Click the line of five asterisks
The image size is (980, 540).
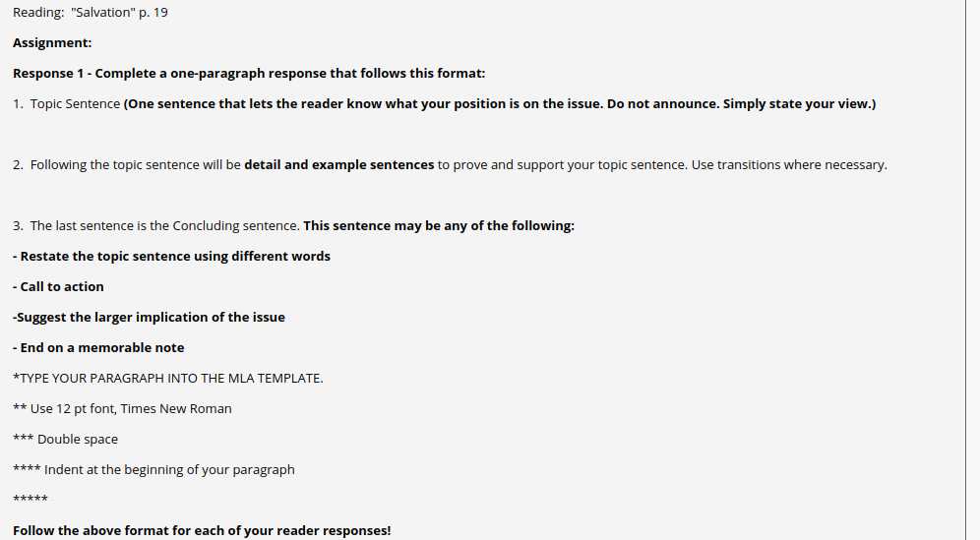(30, 499)
